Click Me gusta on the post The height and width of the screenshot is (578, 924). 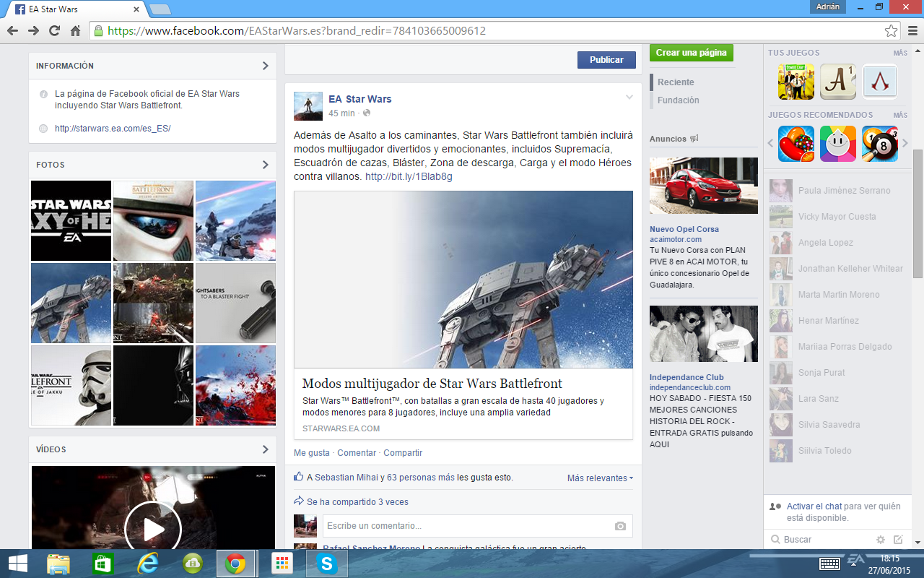[x=312, y=453]
